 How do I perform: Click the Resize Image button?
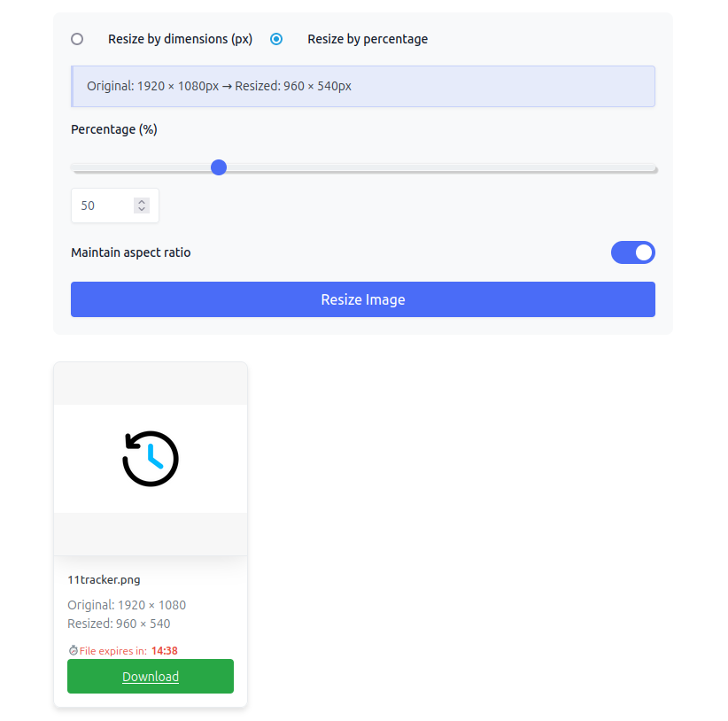pos(363,299)
